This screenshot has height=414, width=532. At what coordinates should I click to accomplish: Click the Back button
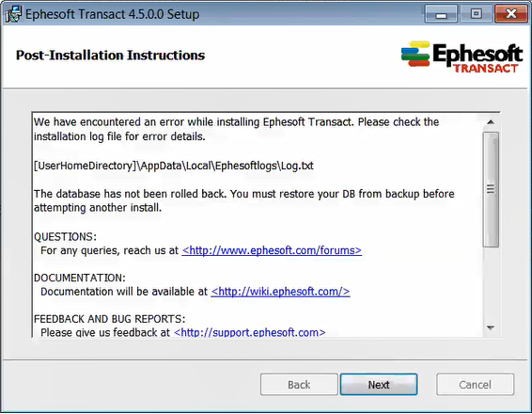(x=299, y=385)
